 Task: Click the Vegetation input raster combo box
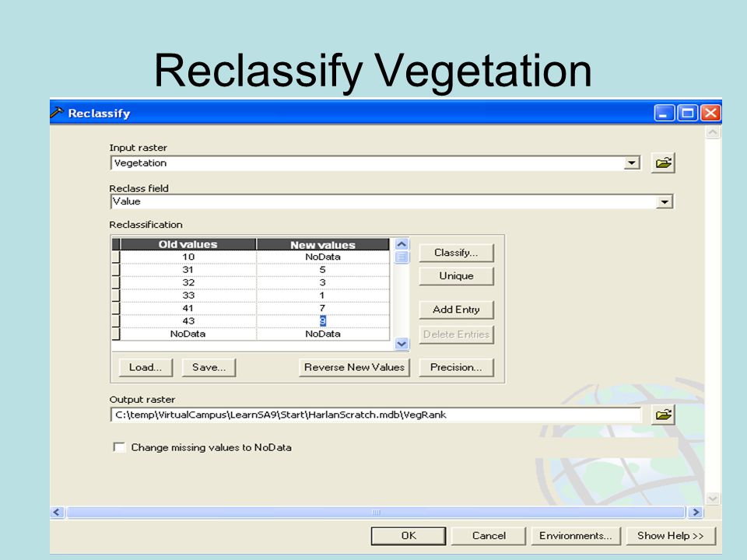coord(375,163)
